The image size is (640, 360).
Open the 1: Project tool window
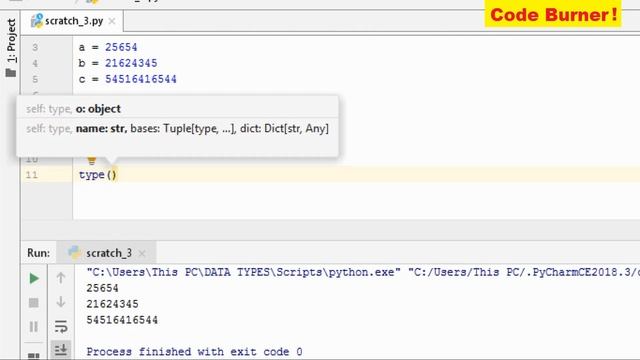11,40
